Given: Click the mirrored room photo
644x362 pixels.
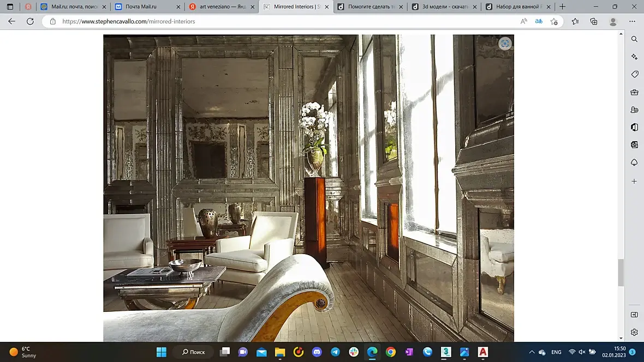Looking at the screenshot, I should [x=308, y=188].
